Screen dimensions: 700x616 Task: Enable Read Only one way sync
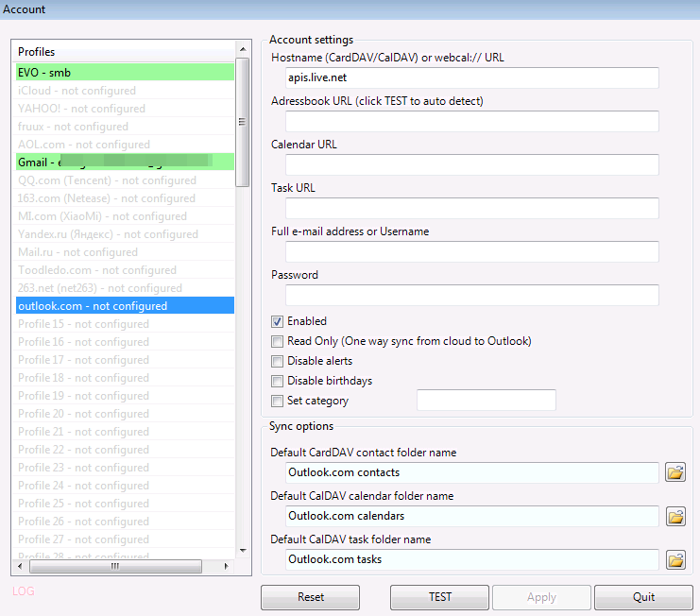[277, 341]
